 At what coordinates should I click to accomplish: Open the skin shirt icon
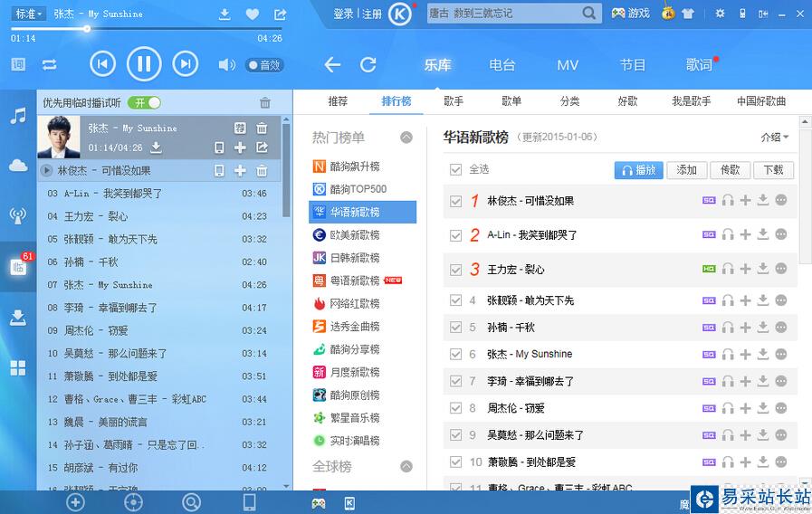tap(688, 14)
